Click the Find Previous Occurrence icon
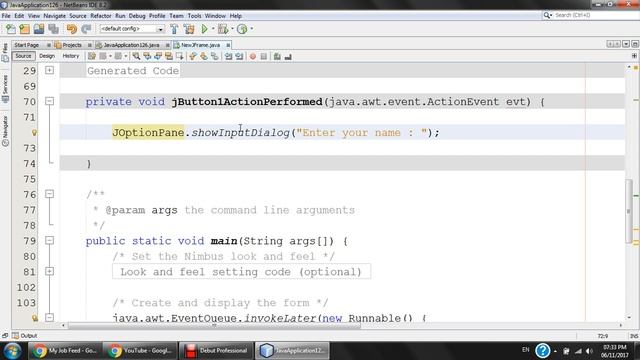 pyautogui.click(x=147, y=56)
